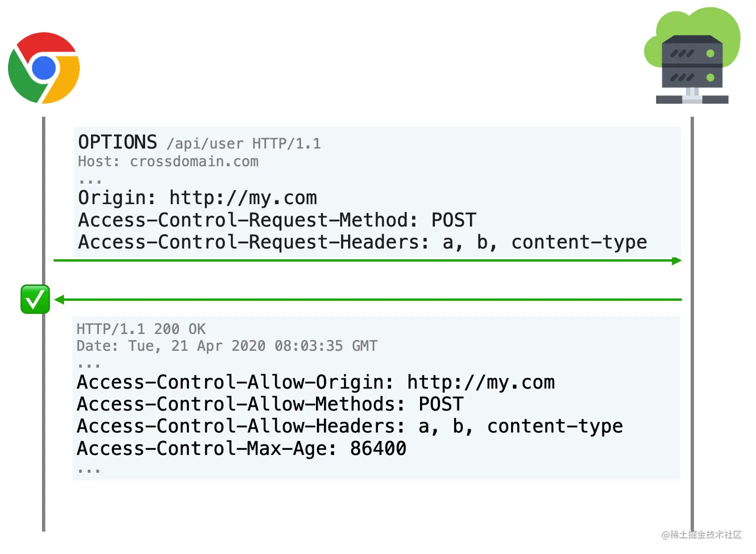
Task: Click the watermark text at bottom right
Action: click(x=701, y=535)
